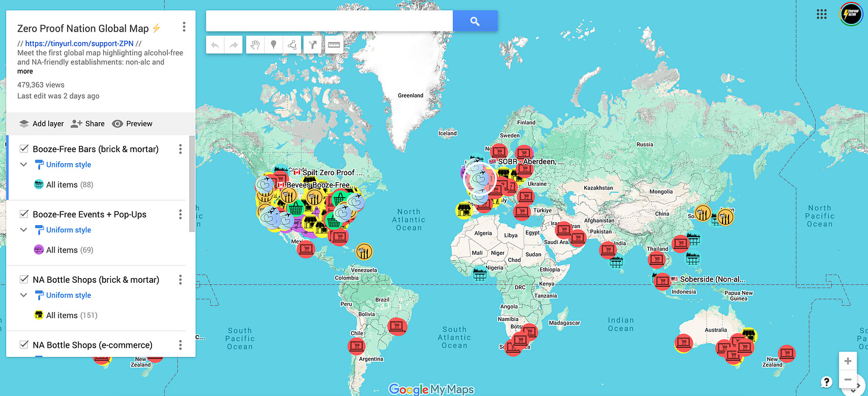868x396 pixels.
Task: Select the hand pan tool
Action: [255, 45]
